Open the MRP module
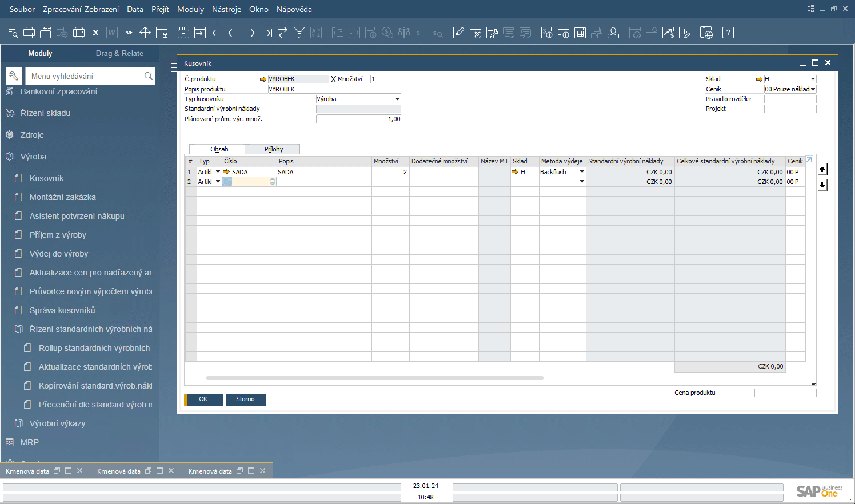This screenshot has width=855, height=504. [29, 442]
